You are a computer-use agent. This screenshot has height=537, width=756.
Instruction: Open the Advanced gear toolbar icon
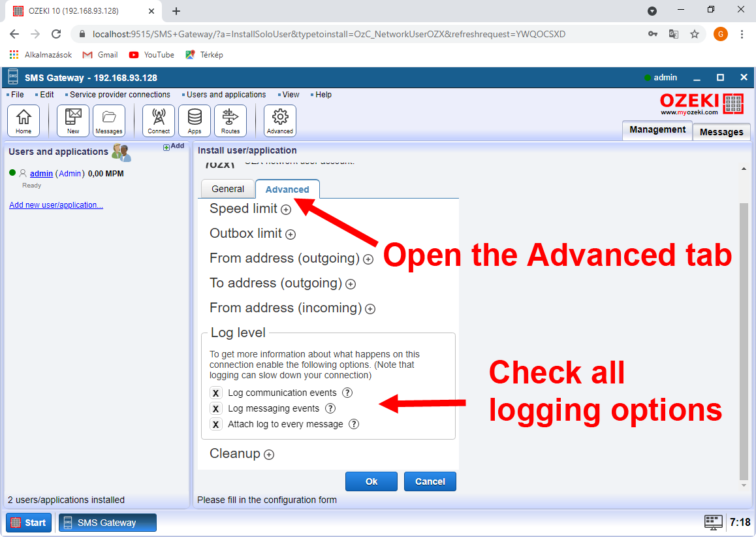click(280, 121)
